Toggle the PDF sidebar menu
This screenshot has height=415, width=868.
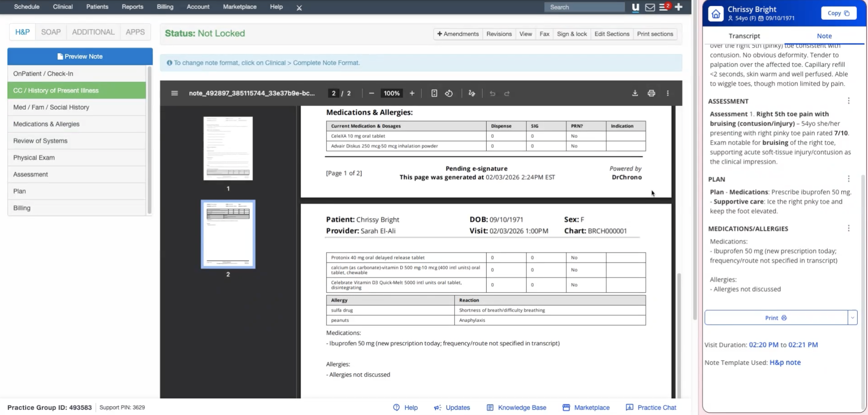(x=174, y=93)
